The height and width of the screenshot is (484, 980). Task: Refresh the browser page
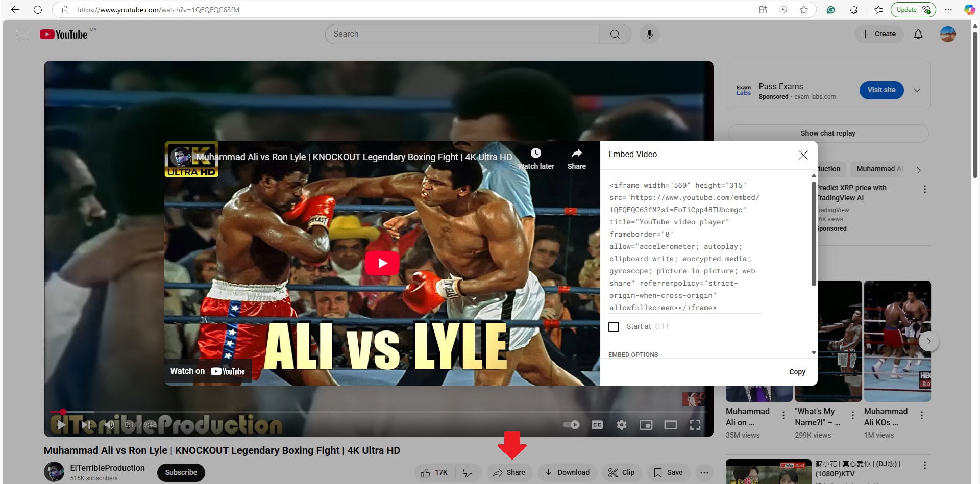[x=38, y=10]
